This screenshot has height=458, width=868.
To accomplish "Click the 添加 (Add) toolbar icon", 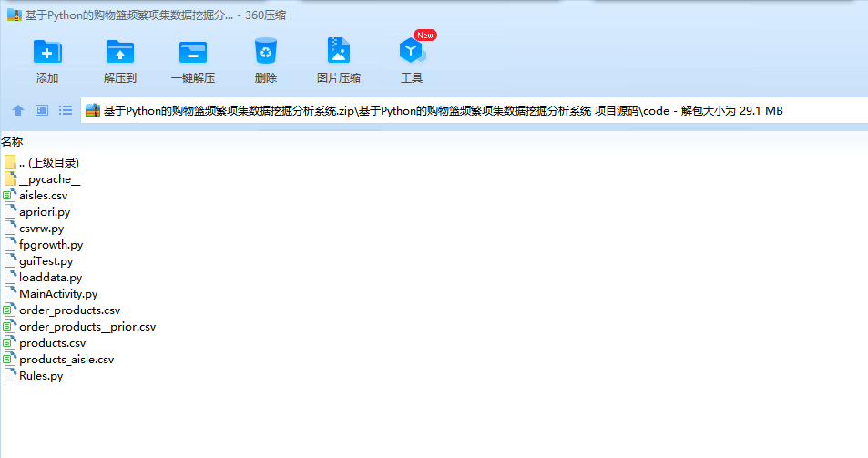I will [x=47, y=53].
